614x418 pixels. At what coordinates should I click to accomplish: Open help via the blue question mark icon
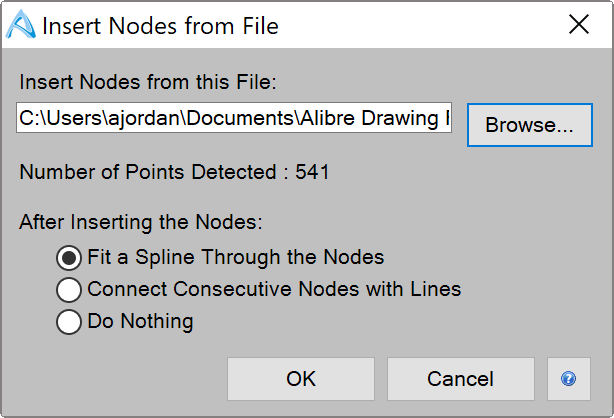tap(568, 379)
